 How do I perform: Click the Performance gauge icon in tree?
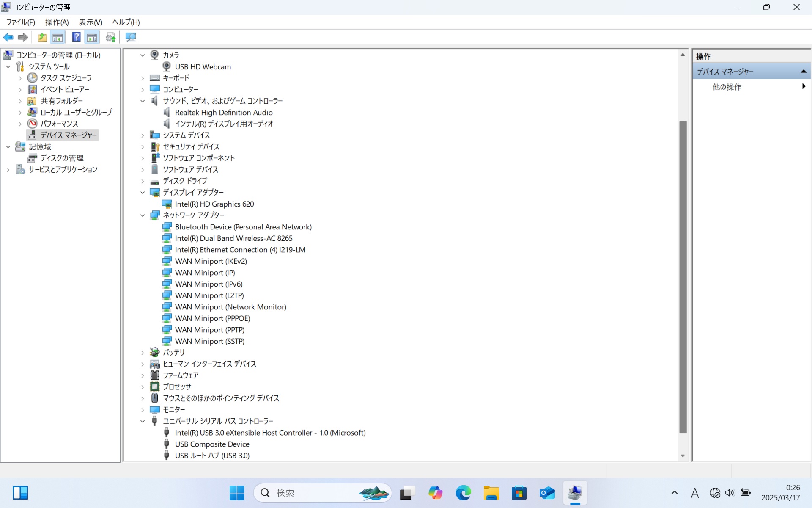tap(32, 124)
